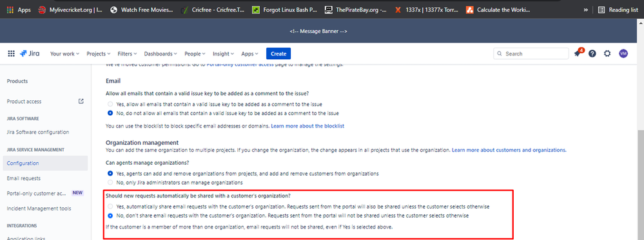Open the Watch Free Movies bookmark
The width and height of the screenshot is (644, 240).
pos(142,10)
